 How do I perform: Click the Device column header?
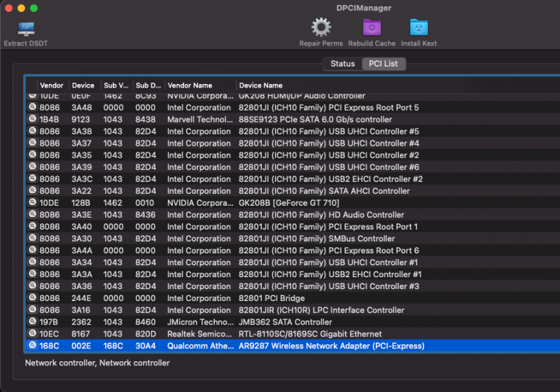[x=83, y=85]
